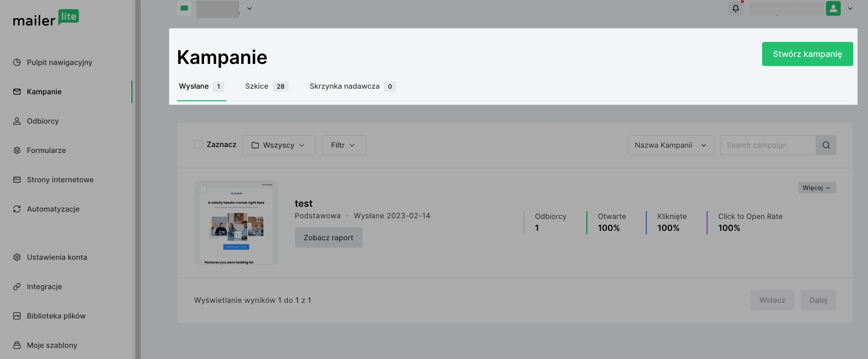
Task: Toggle the Zaznacz select-all checkbox
Action: (x=198, y=145)
